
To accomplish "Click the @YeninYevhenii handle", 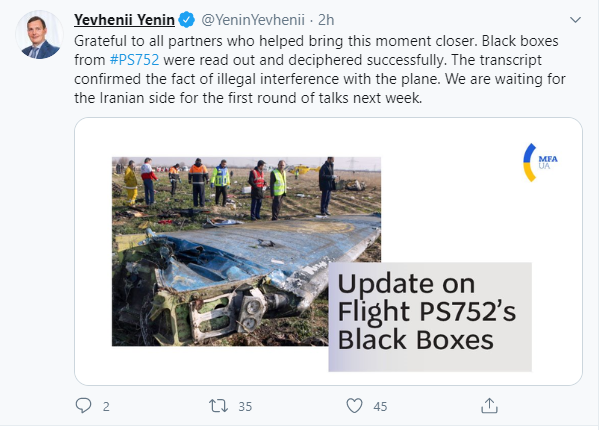I will (x=252, y=19).
